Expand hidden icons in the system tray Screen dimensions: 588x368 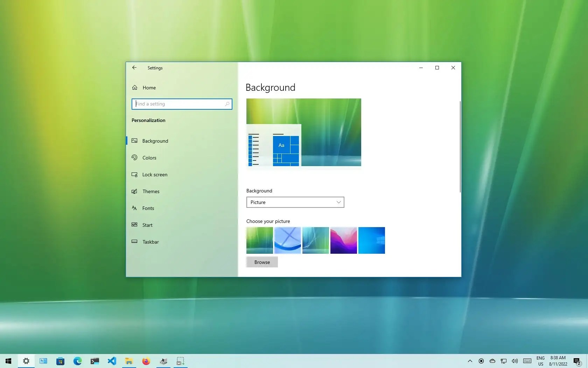coord(469,361)
